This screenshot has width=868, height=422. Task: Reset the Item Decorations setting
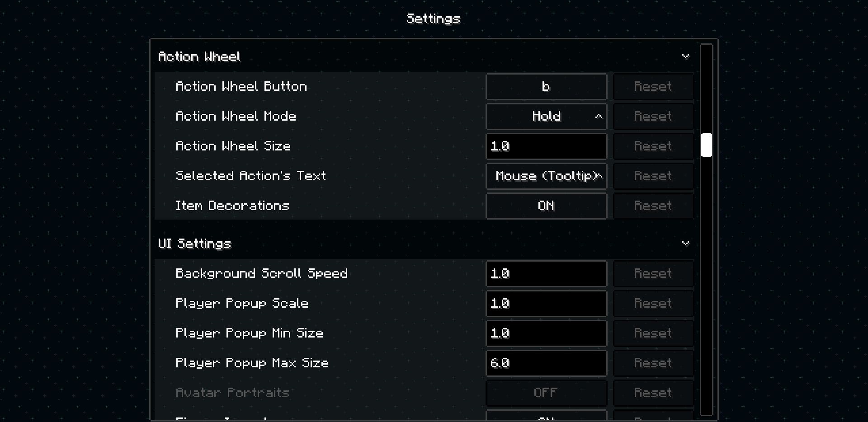[x=653, y=206]
